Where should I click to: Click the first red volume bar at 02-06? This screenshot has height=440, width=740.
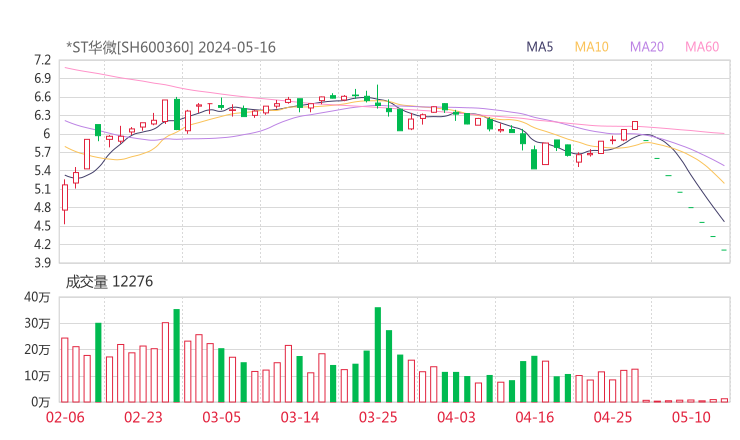click(65, 369)
